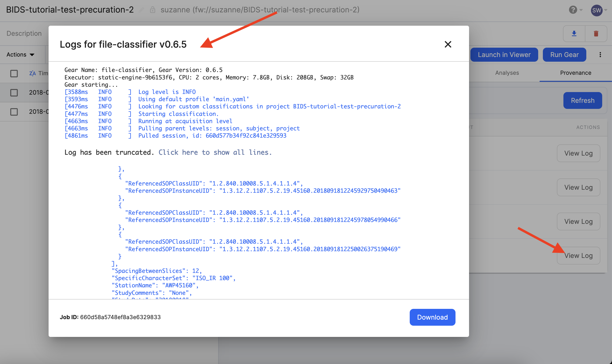This screenshot has height=364, width=612.
Task: Click the Executor static-engine log line
Action: coord(209,78)
